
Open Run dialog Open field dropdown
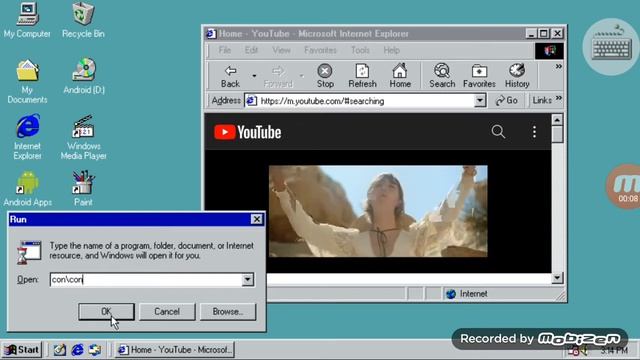[247, 280]
